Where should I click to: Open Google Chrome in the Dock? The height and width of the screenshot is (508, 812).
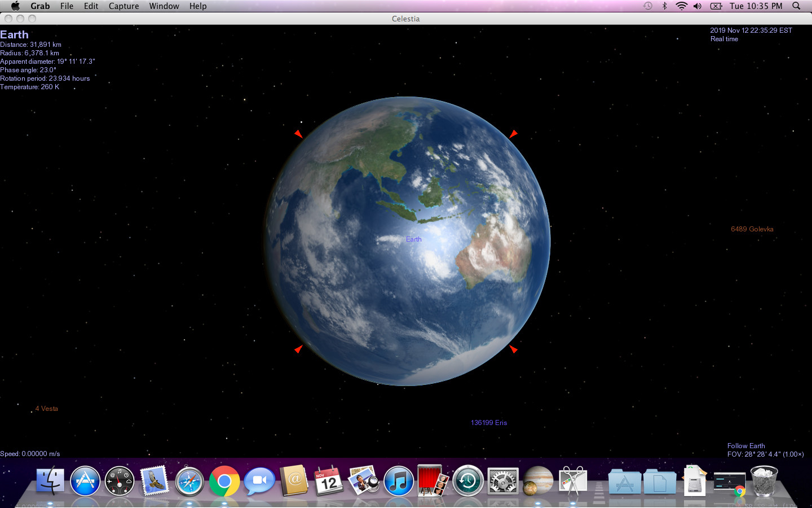224,481
